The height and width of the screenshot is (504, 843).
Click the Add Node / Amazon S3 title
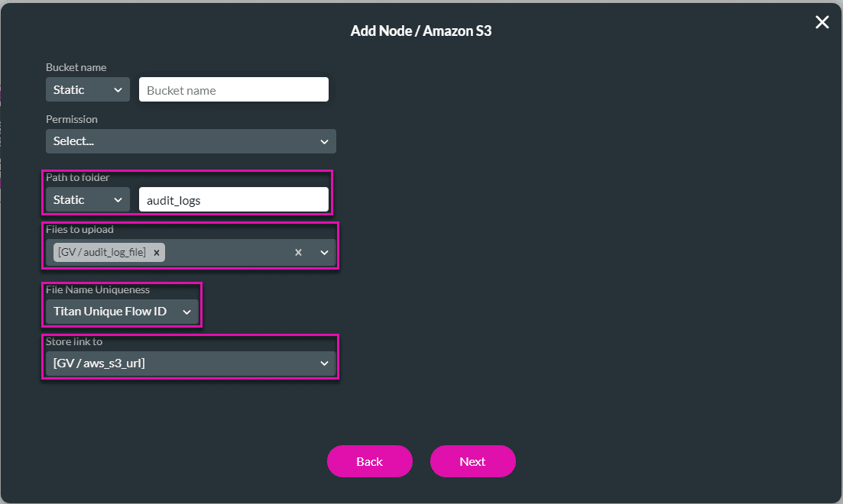421,31
